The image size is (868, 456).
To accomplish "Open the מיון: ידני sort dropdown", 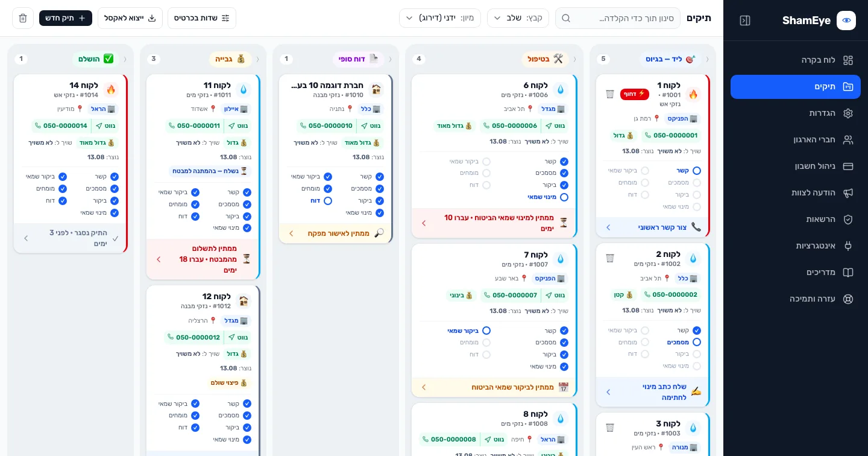I will tap(439, 18).
